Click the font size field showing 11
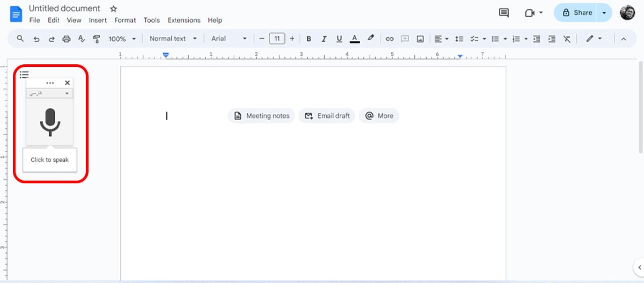The image size is (644, 283). pyautogui.click(x=277, y=39)
